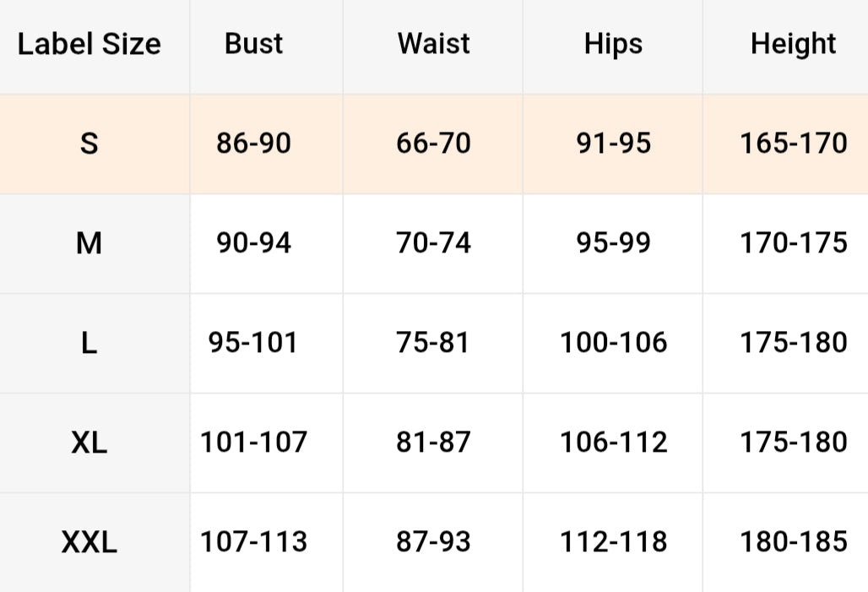Choose the L size label
The height and width of the screenshot is (592, 868).
89,343
